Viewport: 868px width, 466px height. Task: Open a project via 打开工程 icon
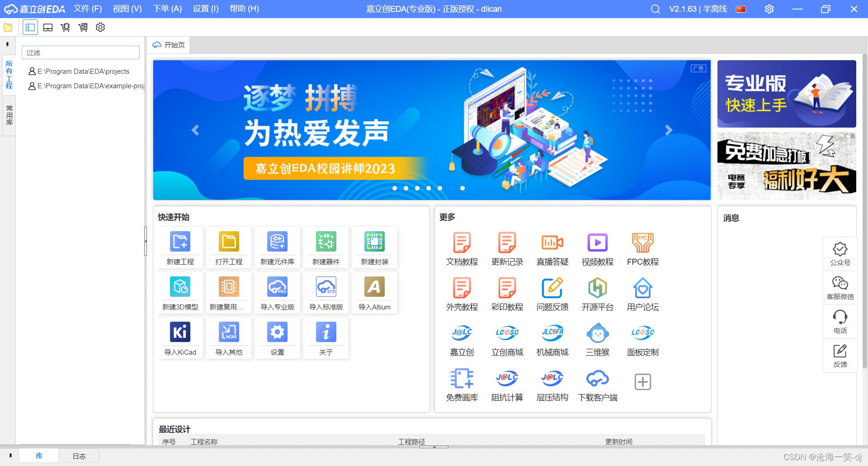point(229,242)
